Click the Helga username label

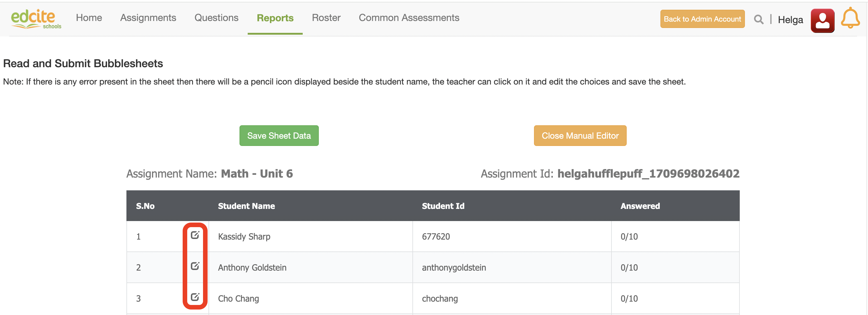click(x=790, y=20)
